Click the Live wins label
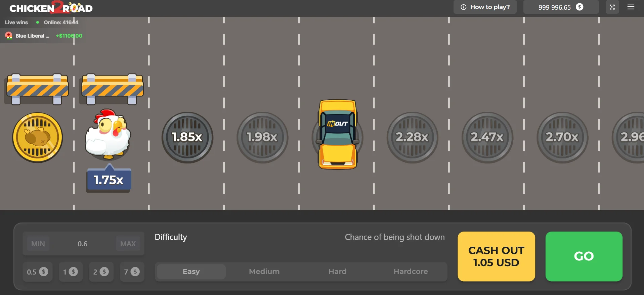 pos(16,22)
